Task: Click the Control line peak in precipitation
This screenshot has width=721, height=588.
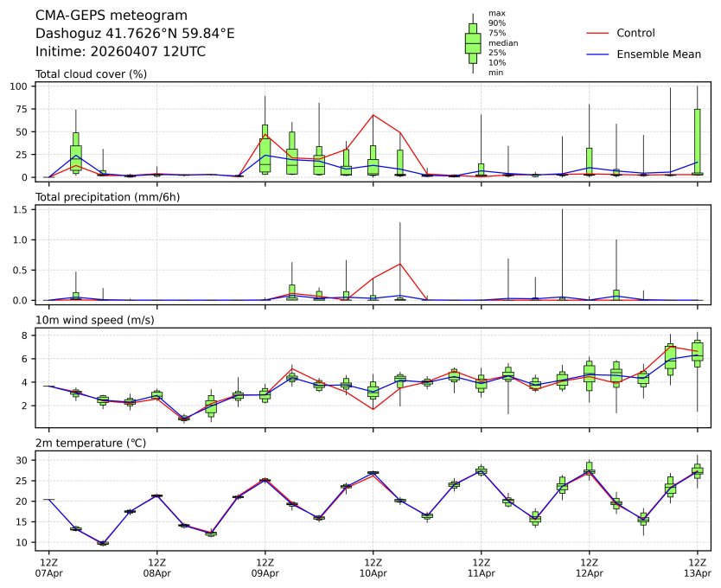Action: click(x=399, y=264)
